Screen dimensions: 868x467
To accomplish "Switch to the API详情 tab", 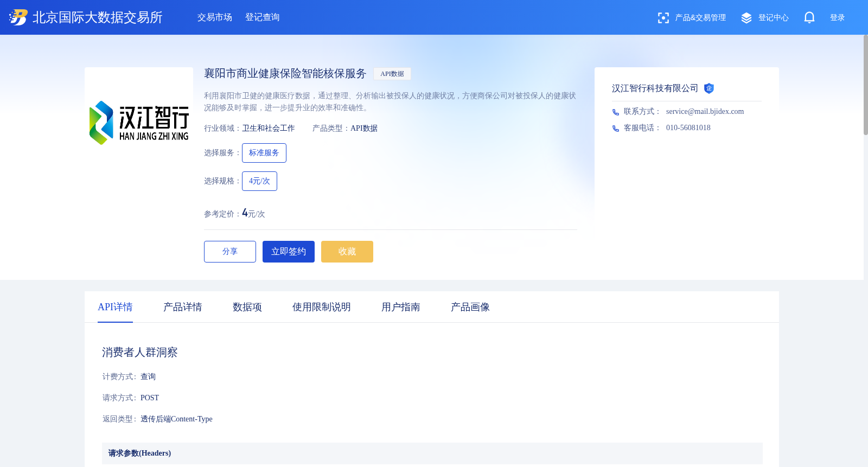I will (x=115, y=307).
